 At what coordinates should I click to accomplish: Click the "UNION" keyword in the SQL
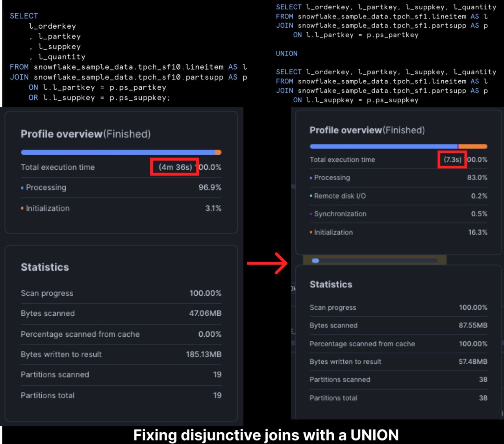click(x=287, y=54)
